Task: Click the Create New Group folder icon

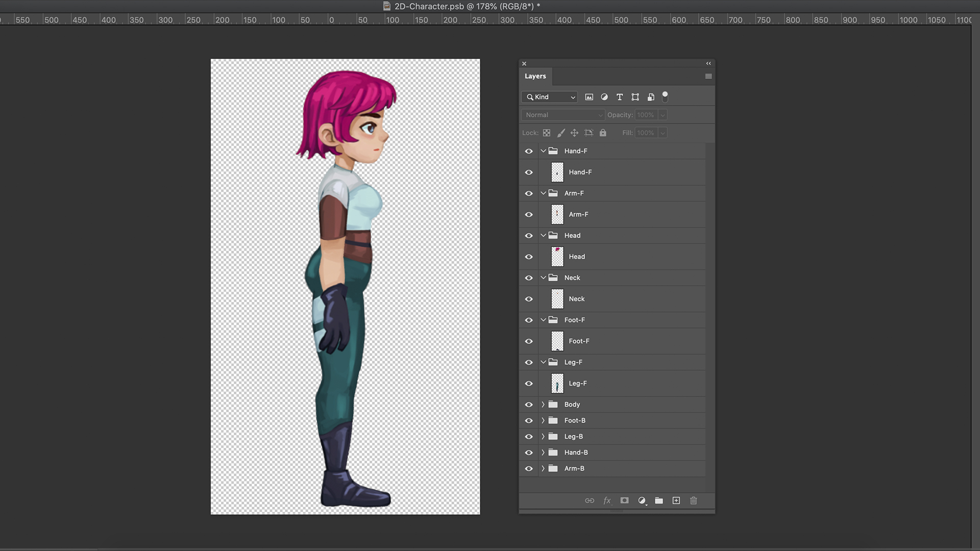Action: click(659, 500)
